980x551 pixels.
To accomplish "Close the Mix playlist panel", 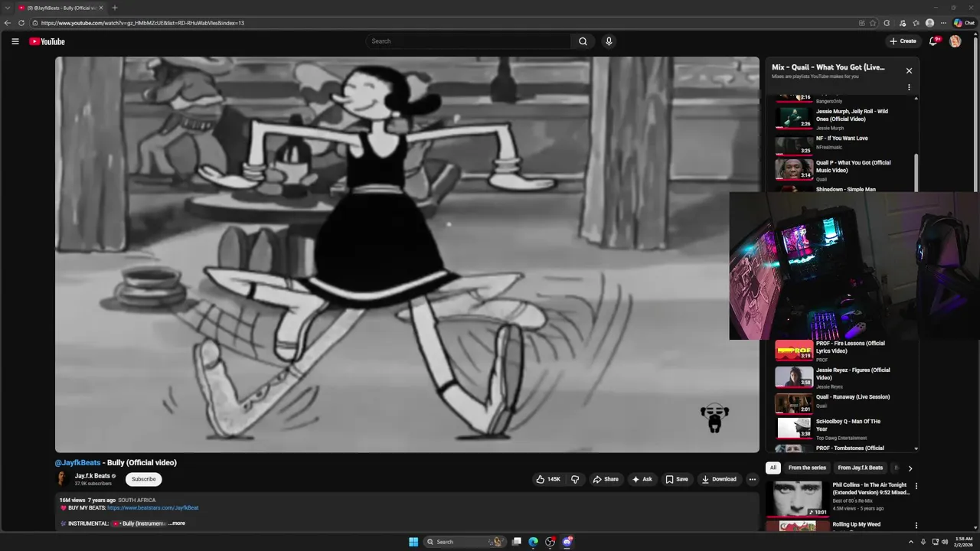I will click(x=909, y=70).
